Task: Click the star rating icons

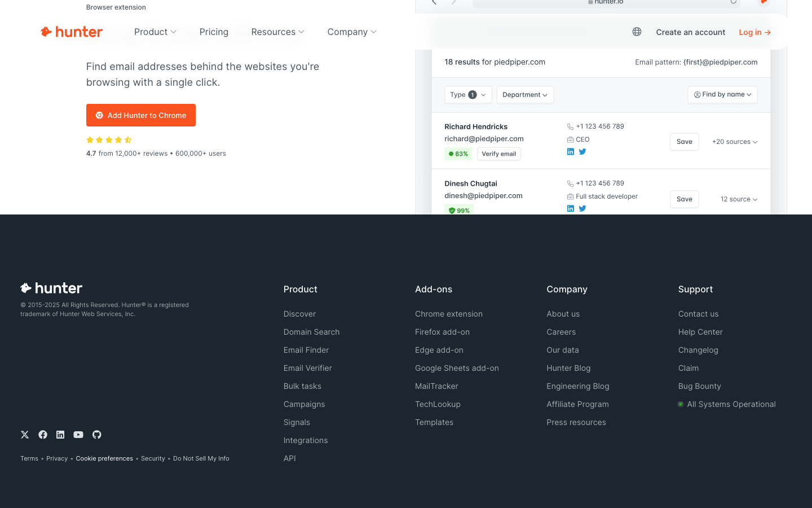Action: click(x=109, y=140)
